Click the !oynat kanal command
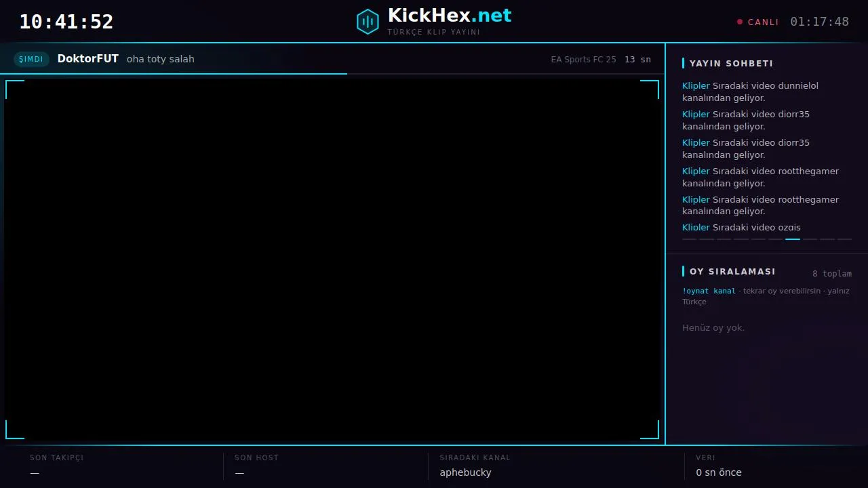Screen dimensions: 868x488 [709, 291]
